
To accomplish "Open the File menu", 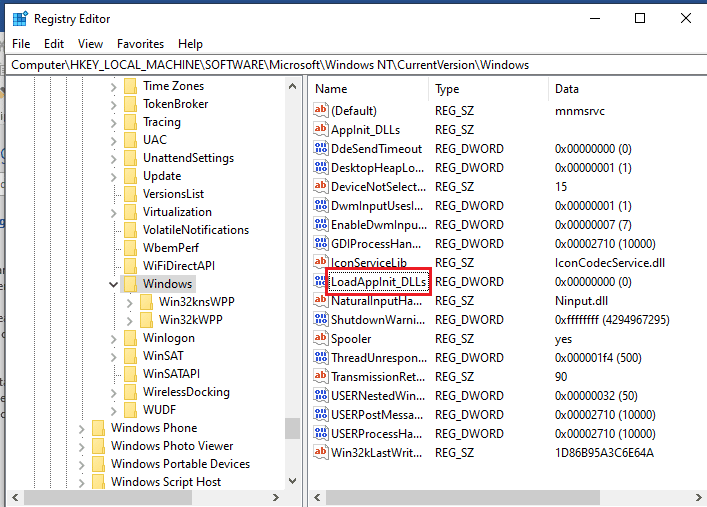I will pyautogui.click(x=21, y=44).
